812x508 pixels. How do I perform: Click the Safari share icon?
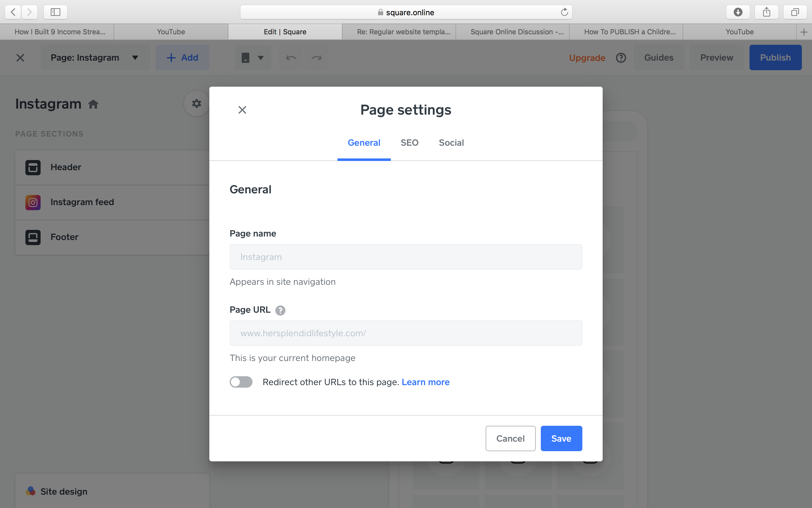click(x=766, y=12)
